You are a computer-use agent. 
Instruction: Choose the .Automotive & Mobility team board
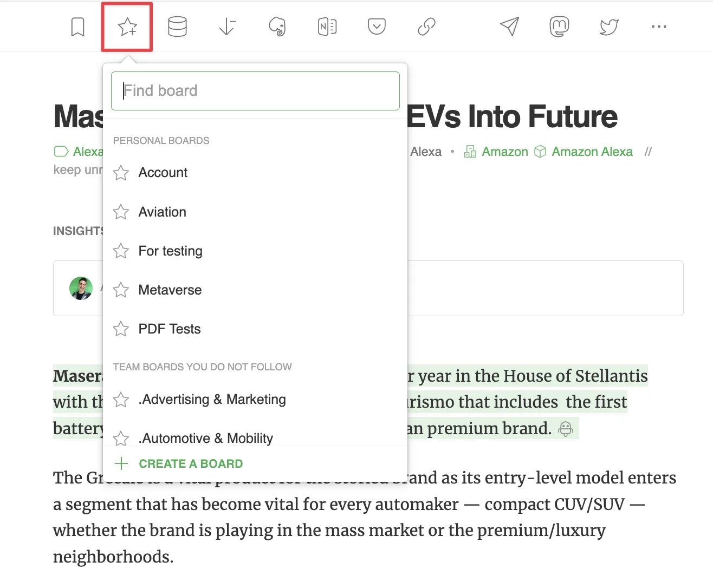(255, 438)
